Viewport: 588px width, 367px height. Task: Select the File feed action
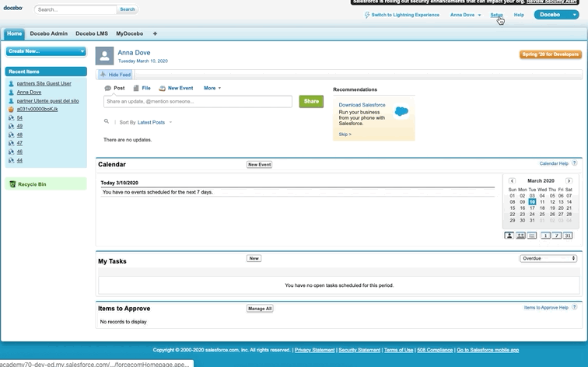click(142, 88)
